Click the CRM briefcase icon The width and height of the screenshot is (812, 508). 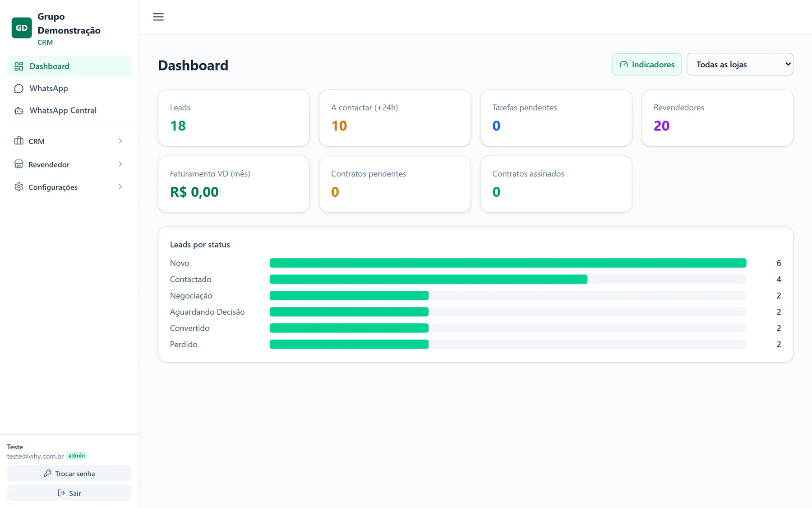19,141
